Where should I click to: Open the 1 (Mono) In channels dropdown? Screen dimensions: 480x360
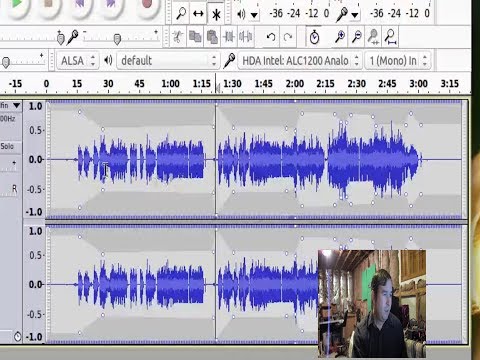(398, 60)
